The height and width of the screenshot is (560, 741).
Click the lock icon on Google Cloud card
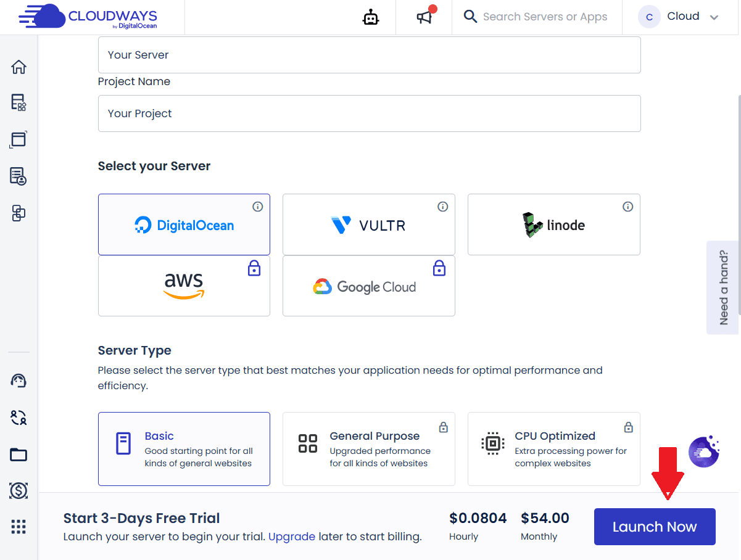(439, 268)
